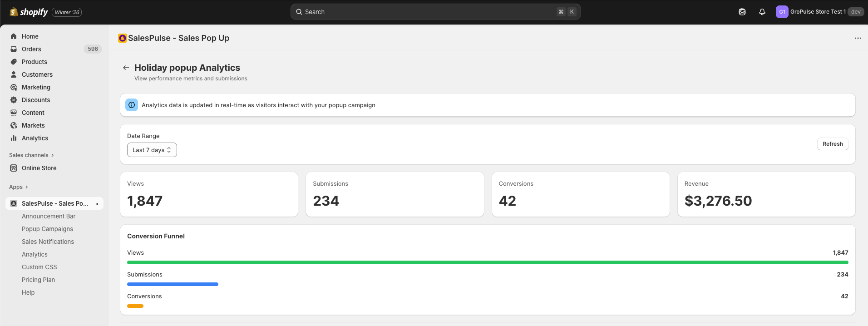868x326 pixels.
Task: Open the Date Range dropdown
Action: pyautogui.click(x=152, y=150)
